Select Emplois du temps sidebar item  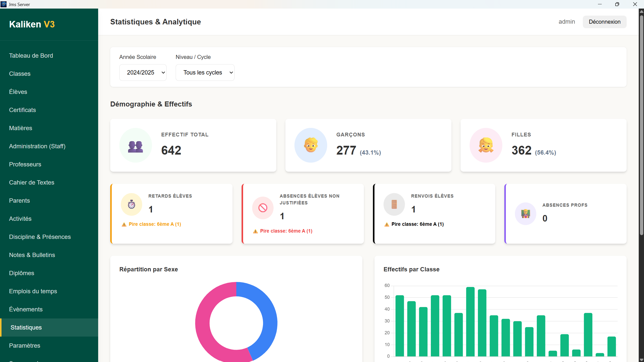coord(33,291)
